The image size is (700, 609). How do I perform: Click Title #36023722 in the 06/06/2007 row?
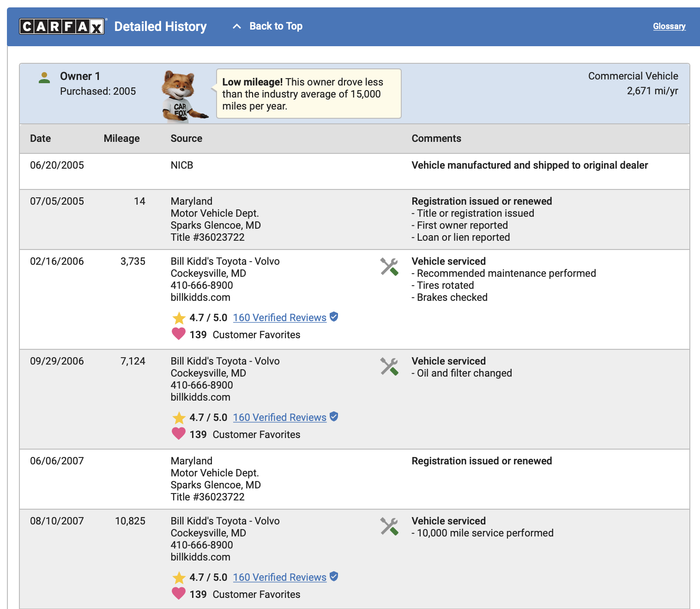click(x=208, y=497)
